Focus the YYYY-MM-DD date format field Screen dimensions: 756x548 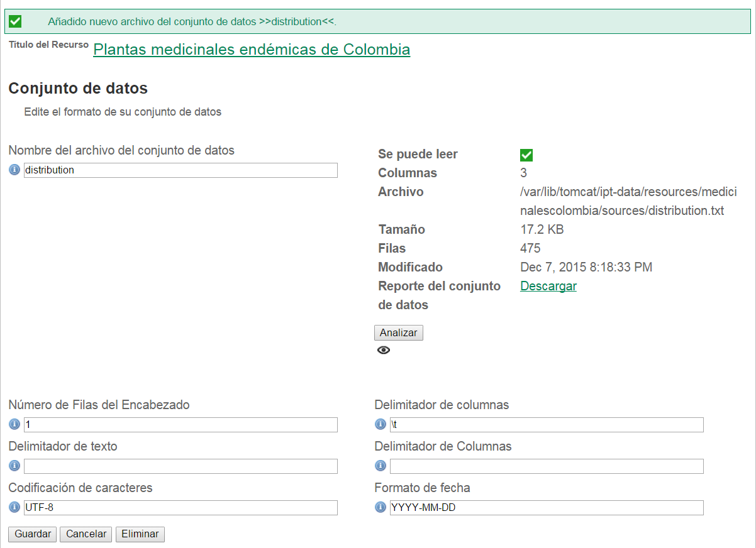tap(547, 508)
